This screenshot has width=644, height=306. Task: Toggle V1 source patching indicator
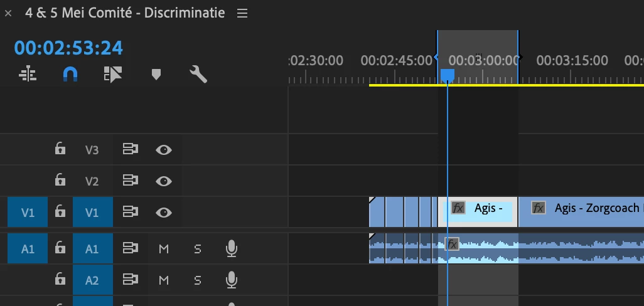28,212
